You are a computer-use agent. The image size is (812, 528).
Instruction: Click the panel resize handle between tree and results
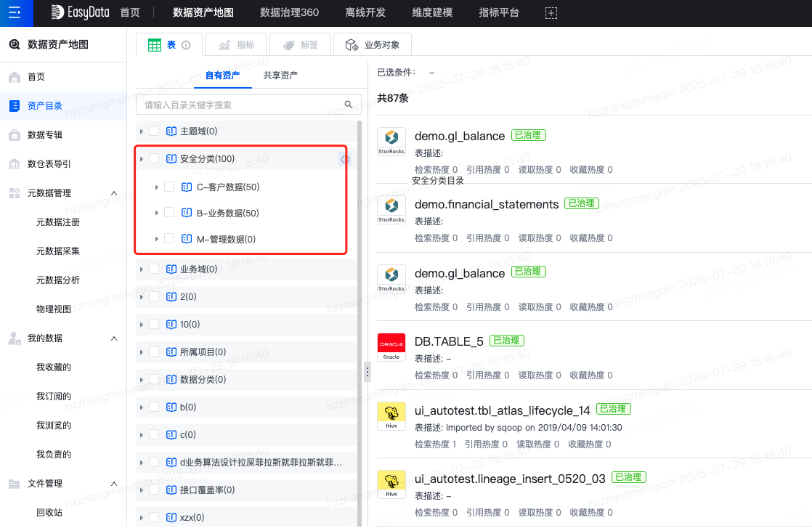pyautogui.click(x=368, y=372)
